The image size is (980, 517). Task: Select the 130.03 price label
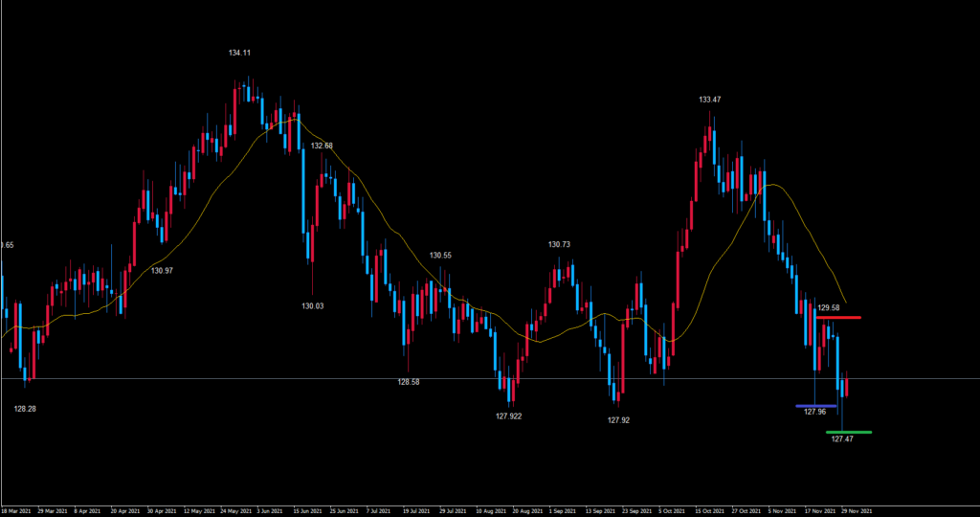click(x=312, y=305)
